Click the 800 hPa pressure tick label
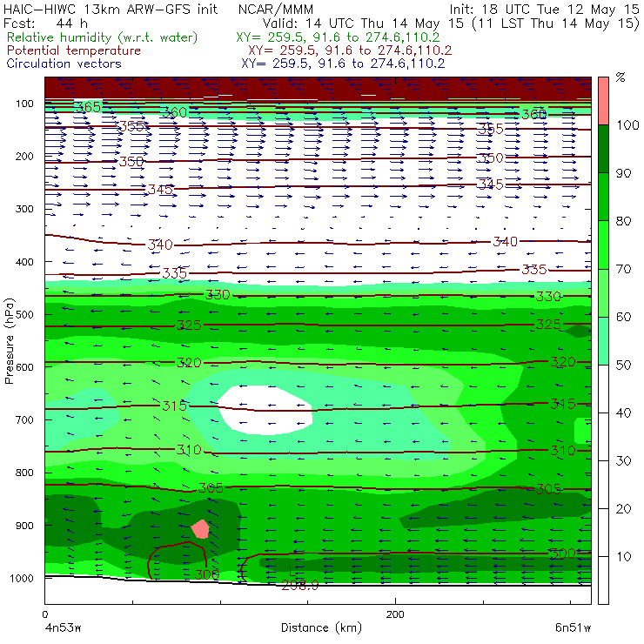 point(24,473)
